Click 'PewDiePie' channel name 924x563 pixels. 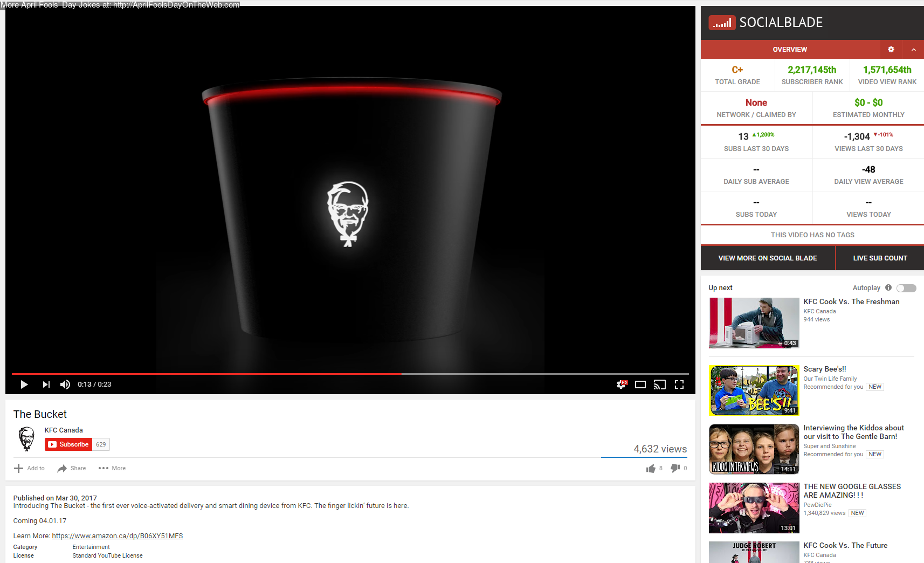(818, 505)
